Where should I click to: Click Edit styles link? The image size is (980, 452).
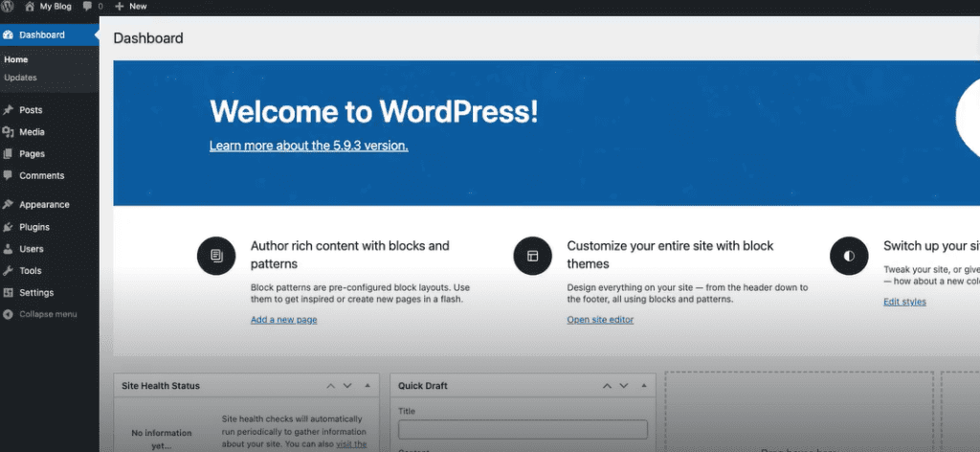(904, 302)
